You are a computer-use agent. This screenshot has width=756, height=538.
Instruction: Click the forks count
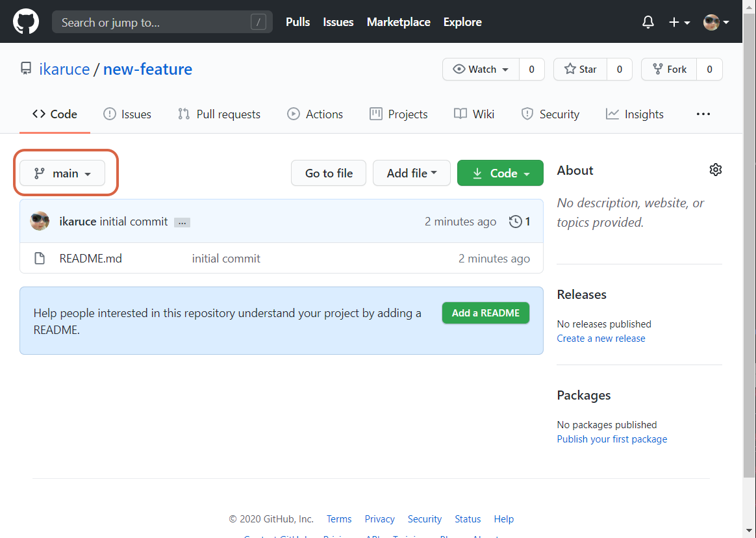[709, 69]
